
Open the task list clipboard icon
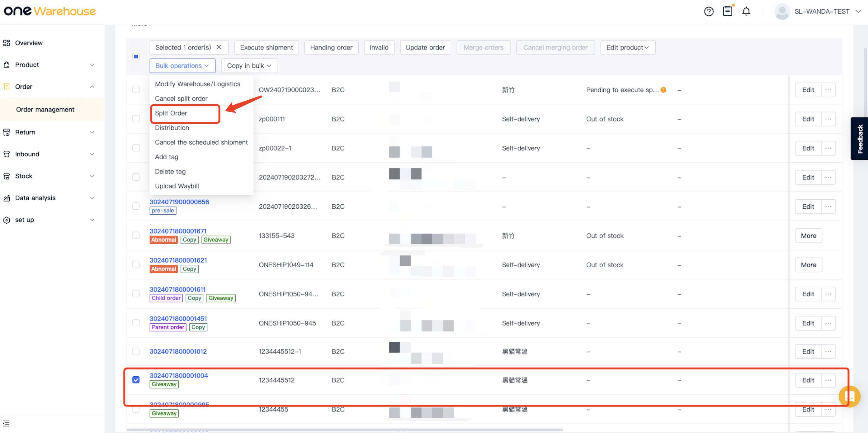tap(728, 11)
